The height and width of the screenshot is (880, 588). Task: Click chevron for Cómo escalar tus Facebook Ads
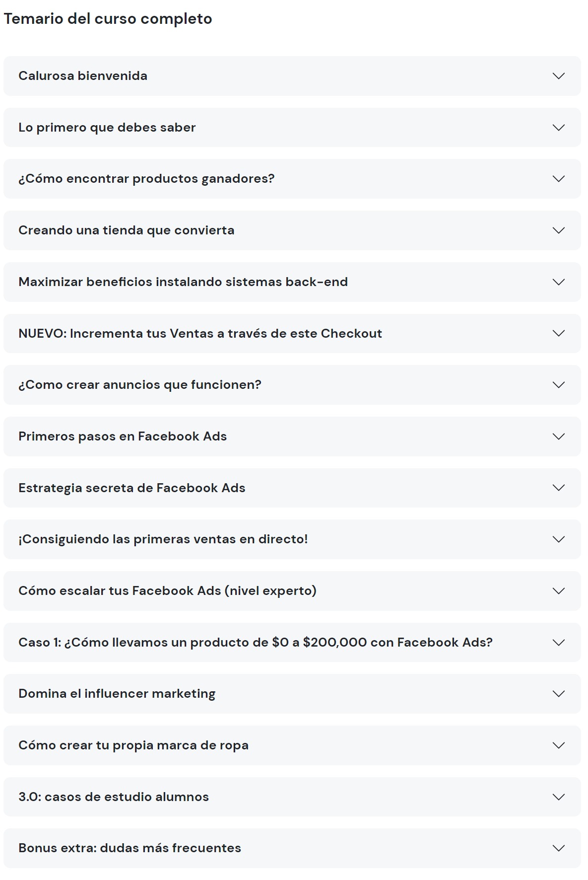coord(558,591)
